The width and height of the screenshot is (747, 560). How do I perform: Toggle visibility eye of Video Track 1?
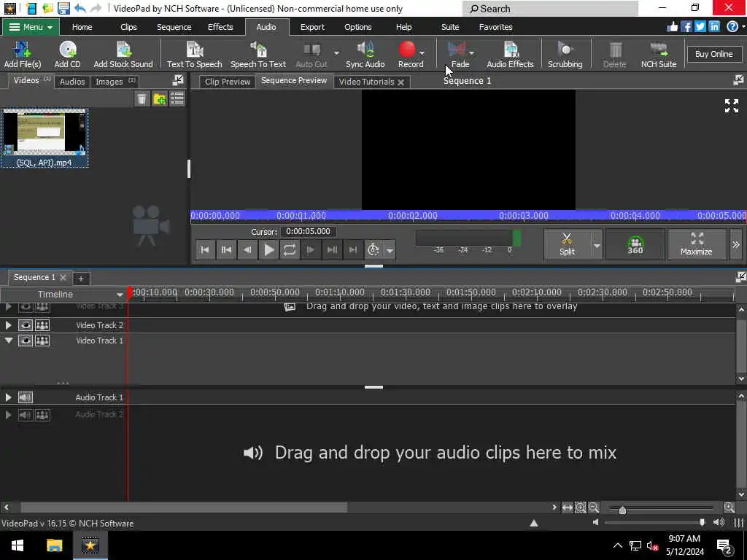click(x=26, y=341)
